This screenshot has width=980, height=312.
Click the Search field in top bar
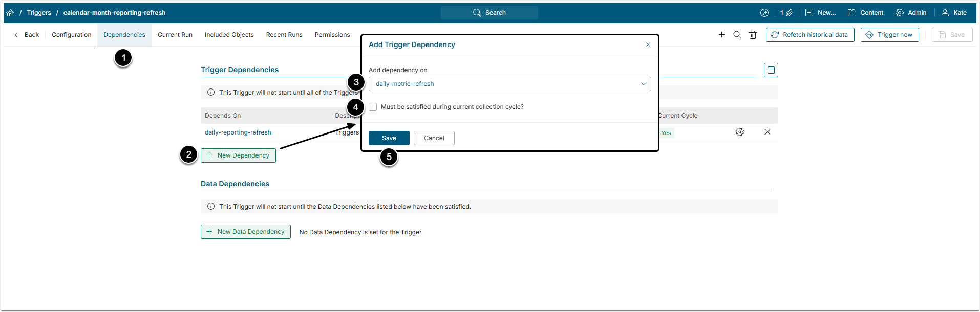click(x=489, y=13)
